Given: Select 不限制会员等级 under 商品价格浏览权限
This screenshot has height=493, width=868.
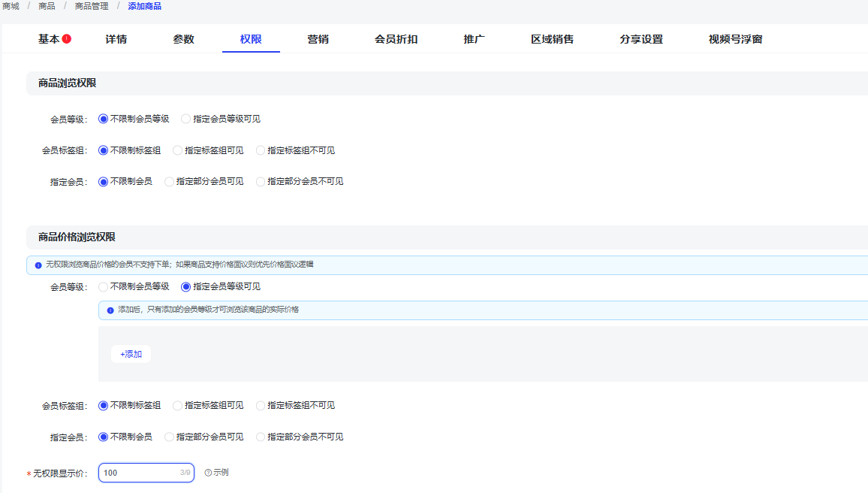Looking at the screenshot, I should pyautogui.click(x=104, y=286).
